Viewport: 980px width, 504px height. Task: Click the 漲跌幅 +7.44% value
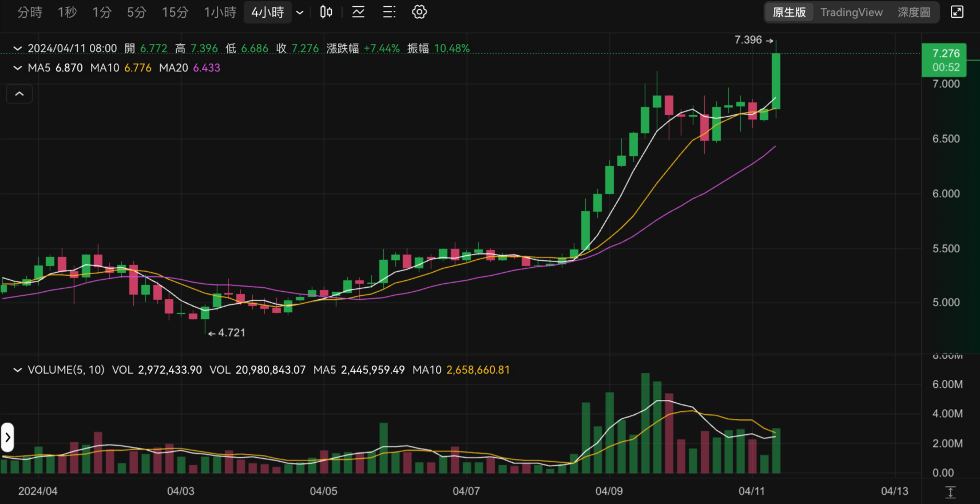pyautogui.click(x=363, y=49)
